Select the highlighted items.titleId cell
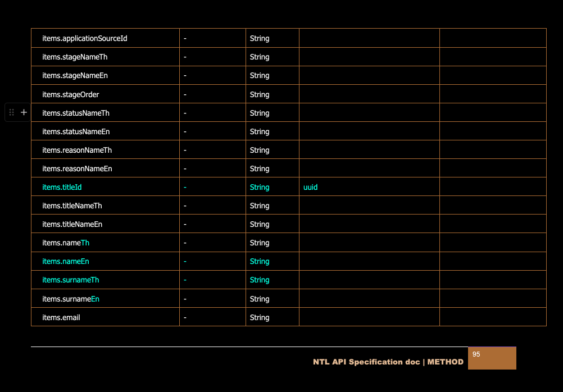563x392 pixels. point(62,188)
